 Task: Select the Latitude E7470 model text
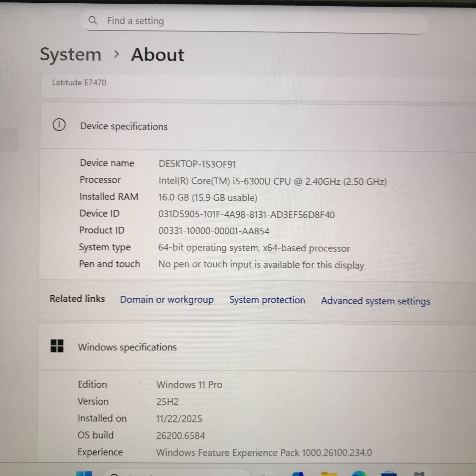[x=79, y=82]
